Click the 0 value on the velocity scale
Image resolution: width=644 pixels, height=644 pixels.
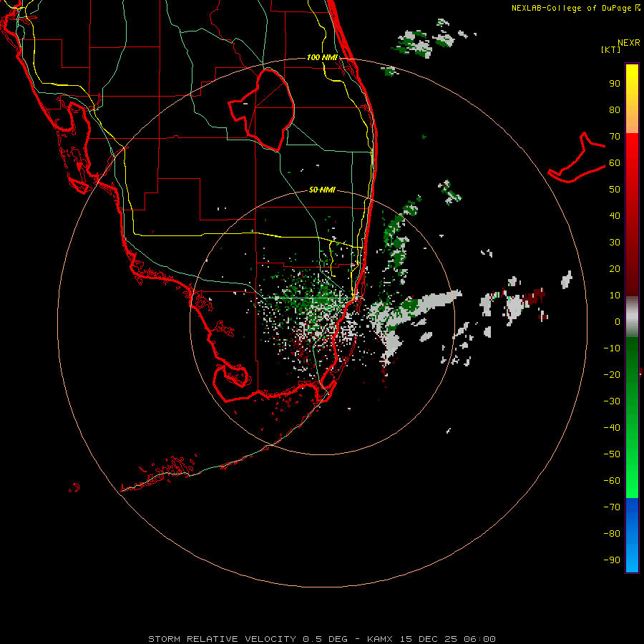(618, 322)
